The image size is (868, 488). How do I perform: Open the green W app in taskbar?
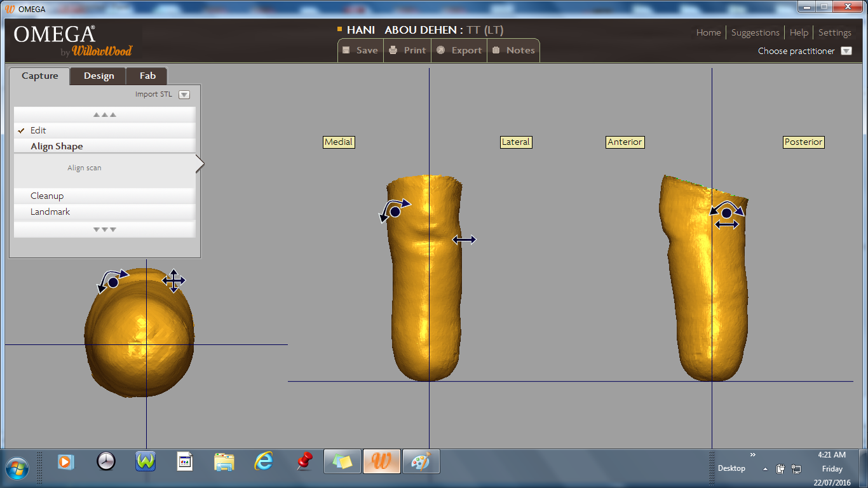tap(146, 461)
